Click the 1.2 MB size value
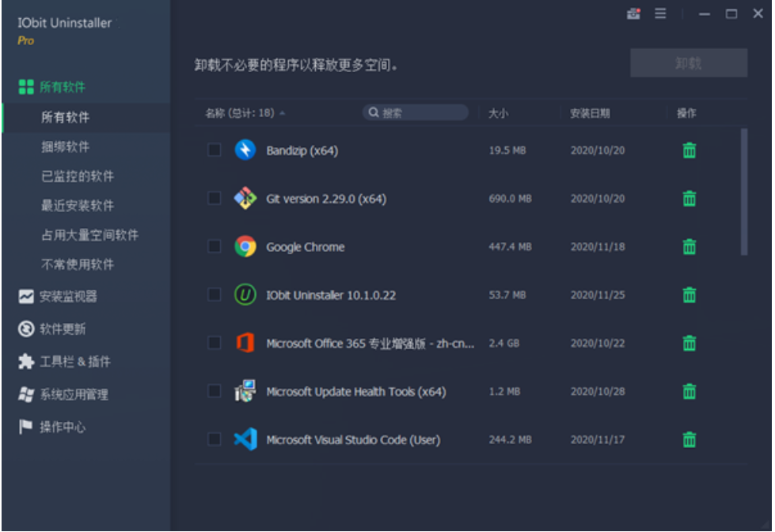This screenshot has height=532, width=775. click(x=504, y=392)
